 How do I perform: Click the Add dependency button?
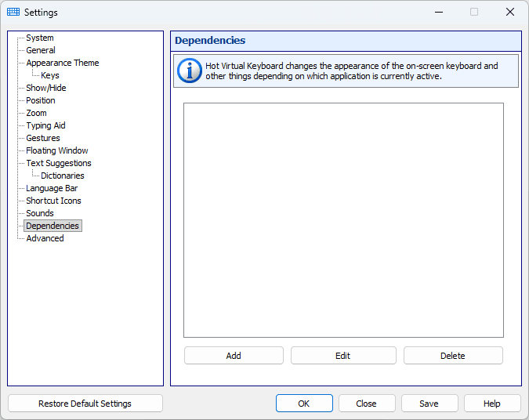click(x=234, y=356)
